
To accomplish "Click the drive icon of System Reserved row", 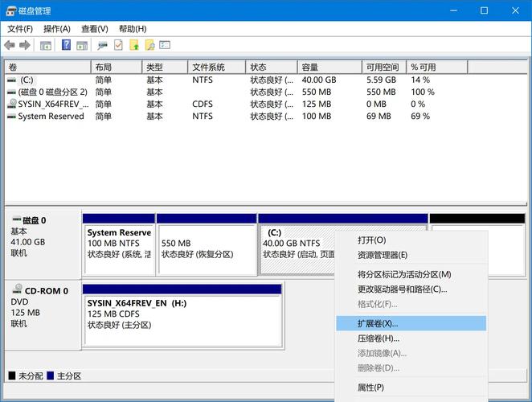I will [x=11, y=117].
